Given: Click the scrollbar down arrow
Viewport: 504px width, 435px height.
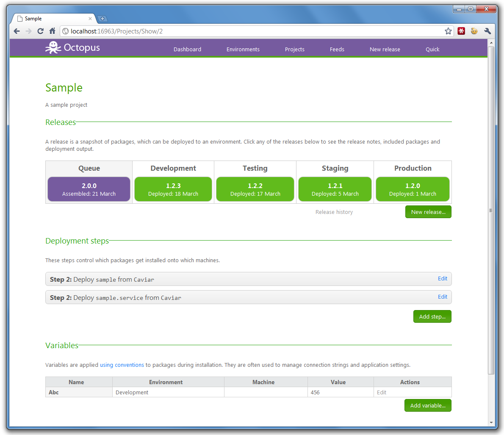Looking at the screenshot, I should (491, 422).
